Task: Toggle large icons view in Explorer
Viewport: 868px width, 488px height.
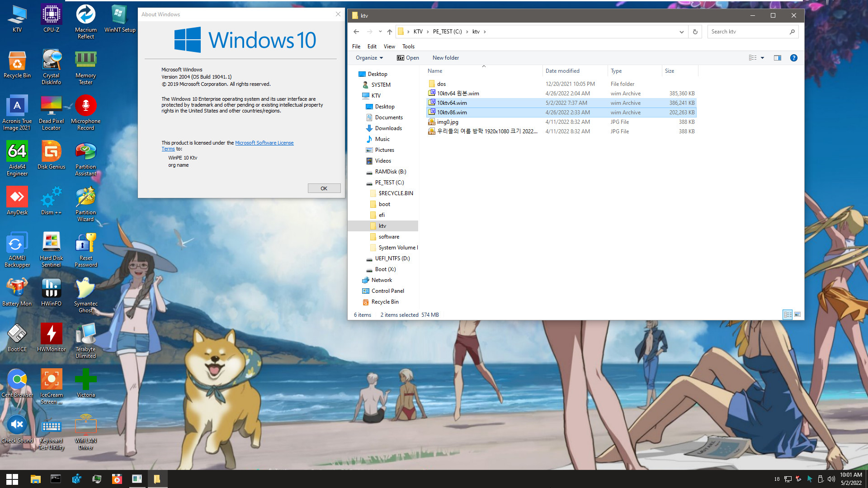Action: [797, 314]
